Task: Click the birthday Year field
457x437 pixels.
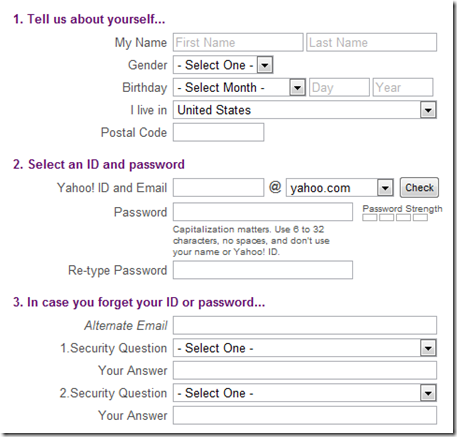Action: point(403,88)
